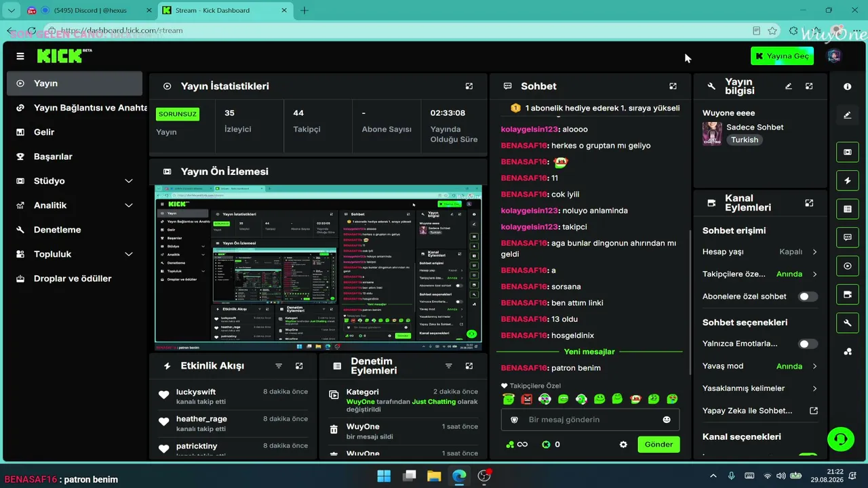Open the user profile avatar menu
The width and height of the screenshot is (868, 488).
point(834,56)
